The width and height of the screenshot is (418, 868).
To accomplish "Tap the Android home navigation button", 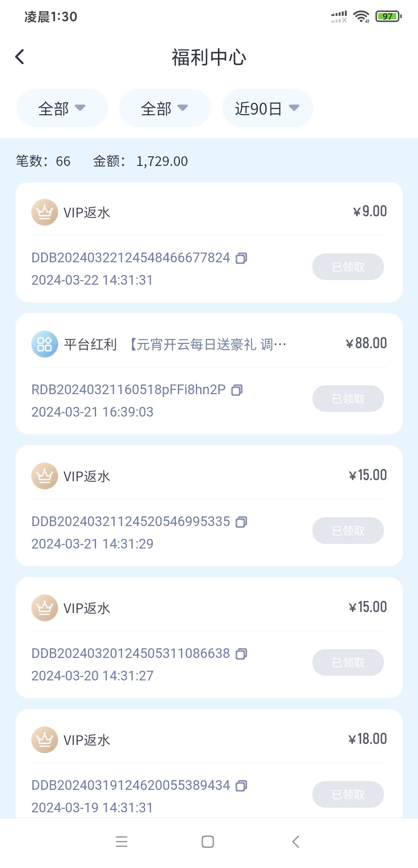I will (x=208, y=842).
